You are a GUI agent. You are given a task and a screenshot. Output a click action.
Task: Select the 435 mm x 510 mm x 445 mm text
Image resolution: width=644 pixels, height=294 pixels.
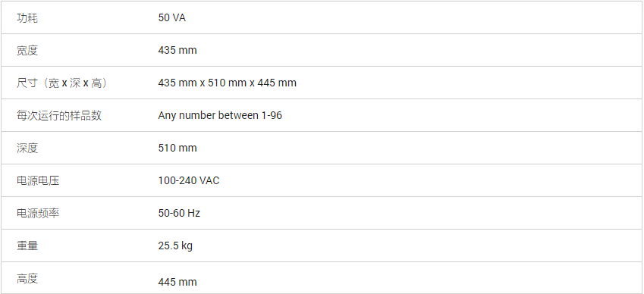pos(227,83)
